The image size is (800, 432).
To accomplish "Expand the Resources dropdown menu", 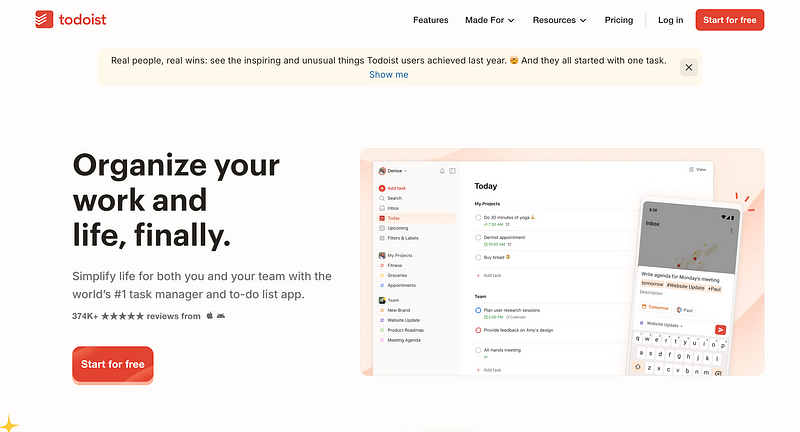I will [560, 20].
